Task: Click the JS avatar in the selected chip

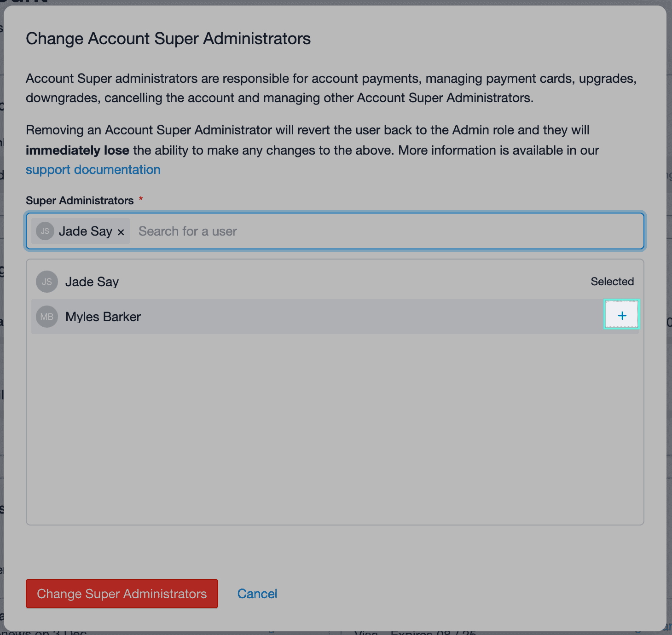Action: (x=45, y=231)
